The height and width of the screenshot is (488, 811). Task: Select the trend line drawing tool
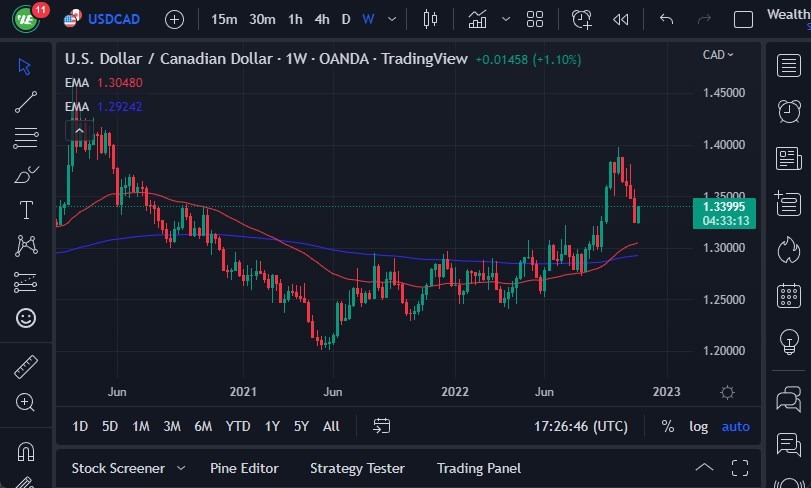click(x=26, y=101)
